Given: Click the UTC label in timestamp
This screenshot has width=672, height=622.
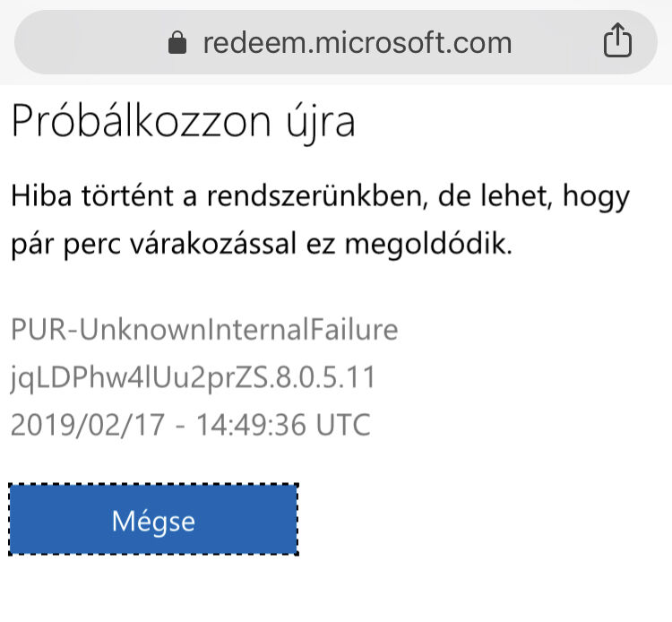Looking at the screenshot, I should pos(343,425).
